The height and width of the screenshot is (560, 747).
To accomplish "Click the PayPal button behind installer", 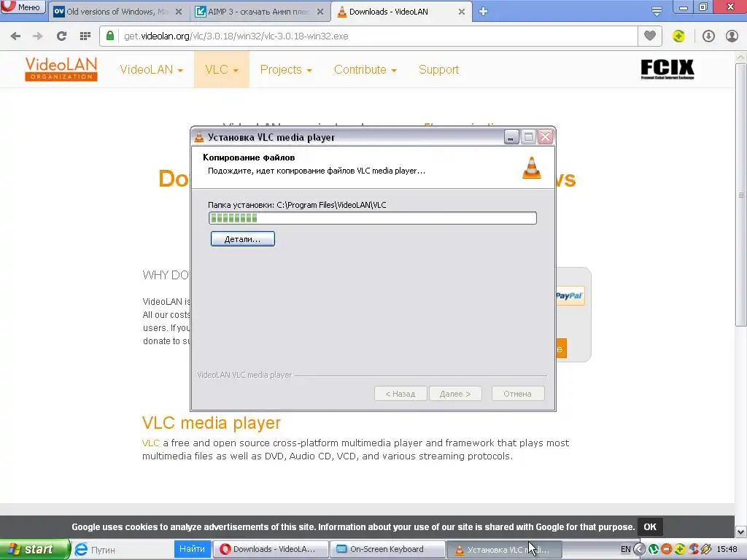I will tap(570, 296).
